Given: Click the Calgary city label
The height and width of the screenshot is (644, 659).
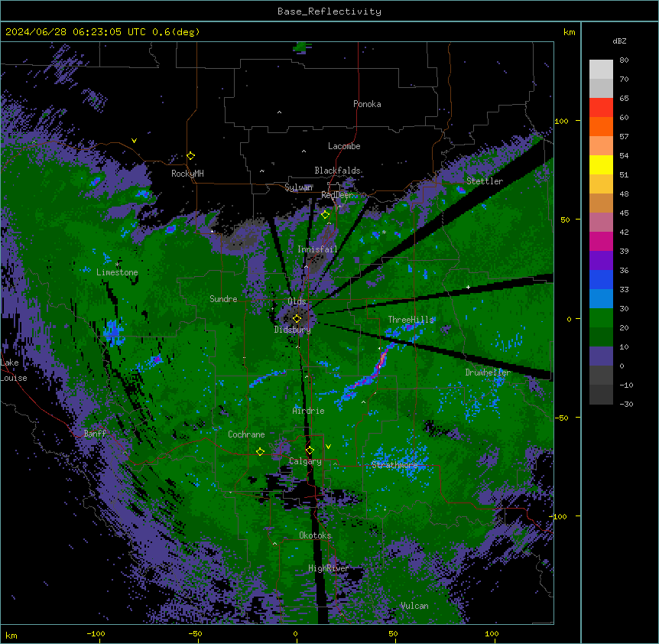Looking at the screenshot, I should tap(305, 461).
